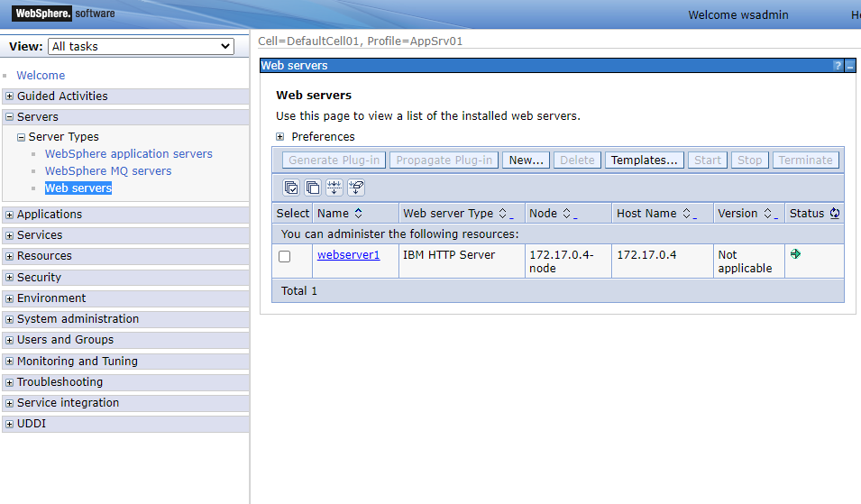Click the Delete button
This screenshot has width=861, height=504.
(x=577, y=160)
